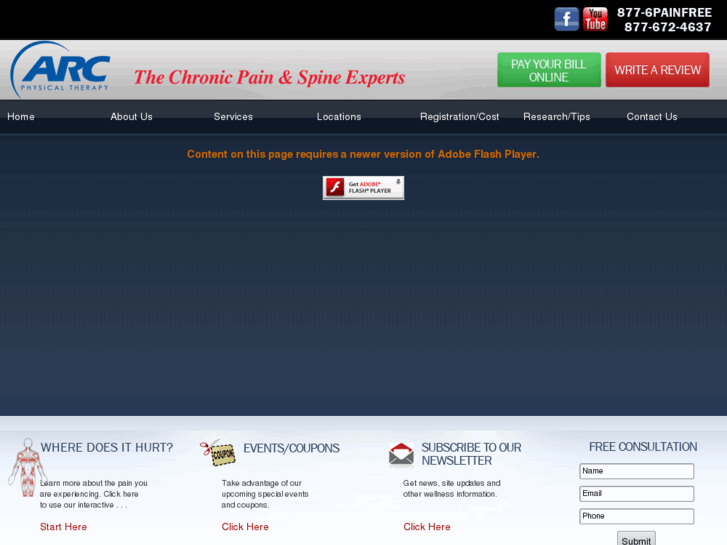This screenshot has width=727, height=545.
Task: Click the Click Here link under Newsletter
Action: coord(427,527)
